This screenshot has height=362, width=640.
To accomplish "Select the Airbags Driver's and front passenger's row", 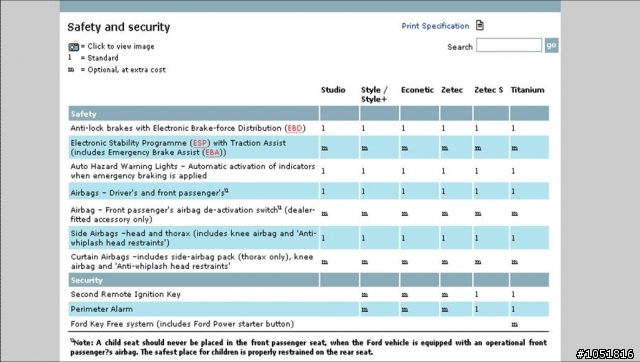I will [309, 191].
